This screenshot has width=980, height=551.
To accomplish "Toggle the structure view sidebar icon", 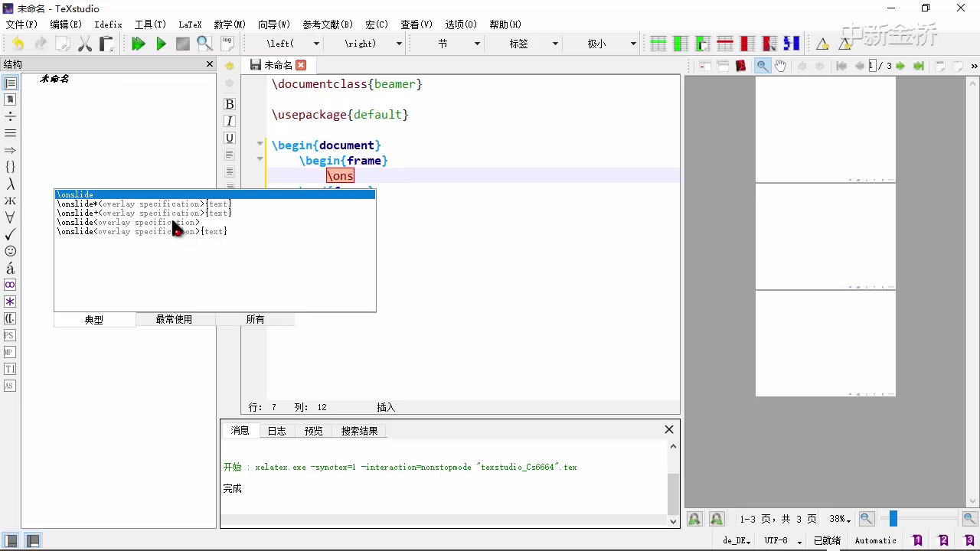I will 10,83.
